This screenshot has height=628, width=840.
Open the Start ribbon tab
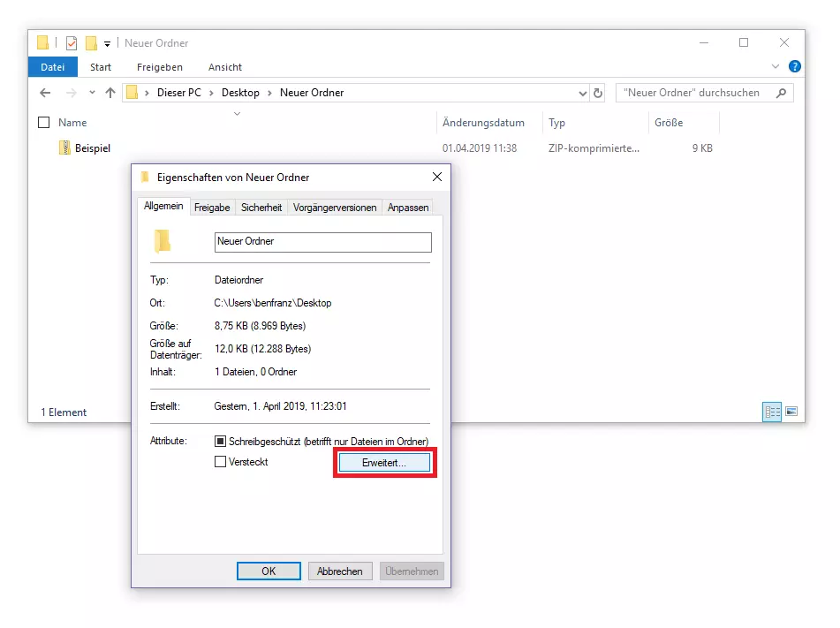click(101, 67)
